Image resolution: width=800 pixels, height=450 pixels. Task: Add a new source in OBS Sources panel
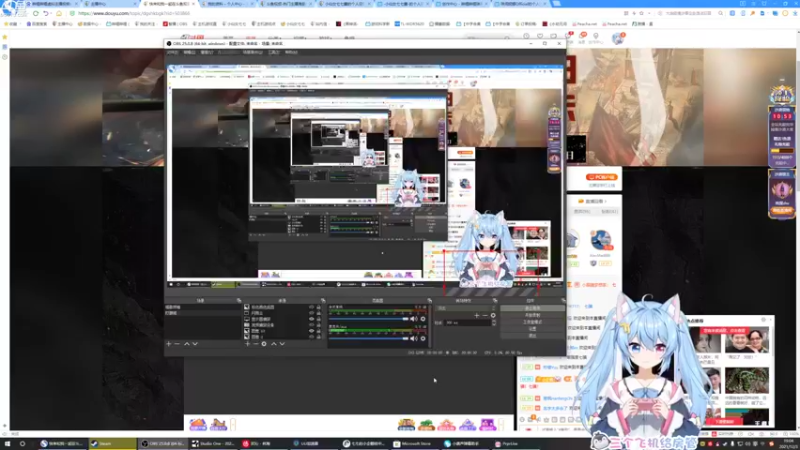(247, 344)
